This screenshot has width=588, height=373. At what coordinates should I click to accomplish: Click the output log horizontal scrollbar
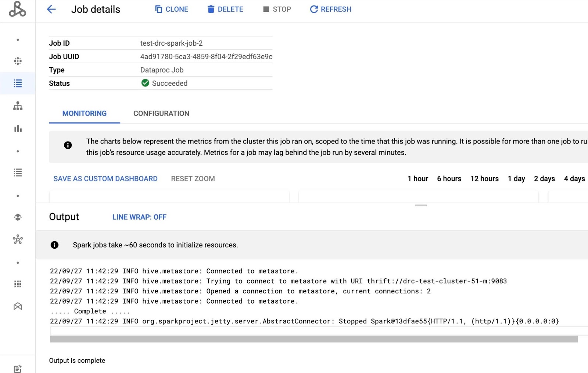click(313, 339)
